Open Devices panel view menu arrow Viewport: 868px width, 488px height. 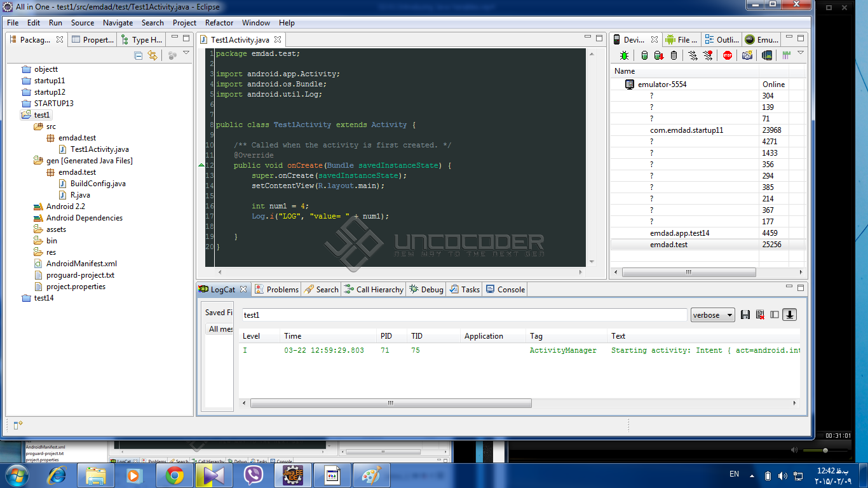[801, 53]
